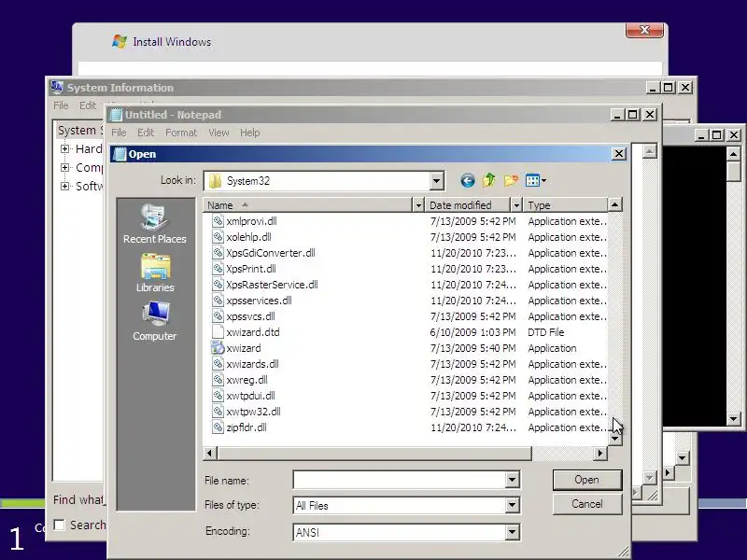This screenshot has height=560, width=747.
Task: Open the Encoding ANSI dropdown
Action: [512, 531]
